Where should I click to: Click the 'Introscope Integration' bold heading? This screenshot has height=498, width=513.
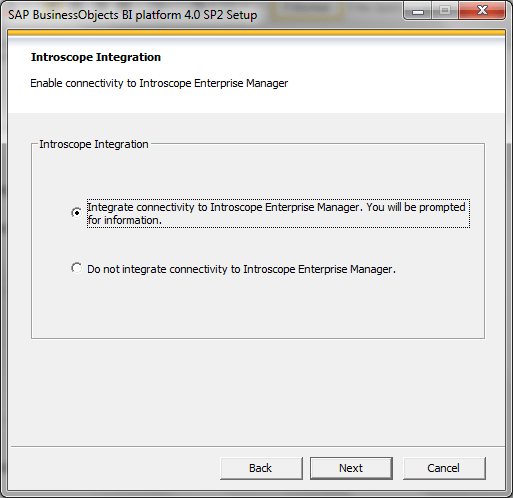click(x=96, y=57)
